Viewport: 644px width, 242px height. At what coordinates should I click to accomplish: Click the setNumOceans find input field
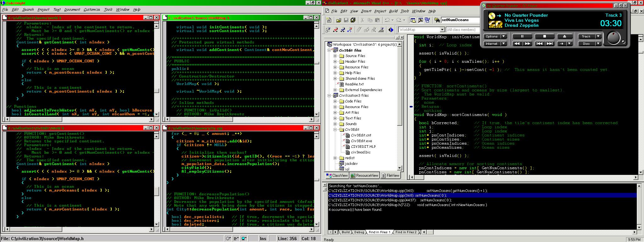(460, 20)
